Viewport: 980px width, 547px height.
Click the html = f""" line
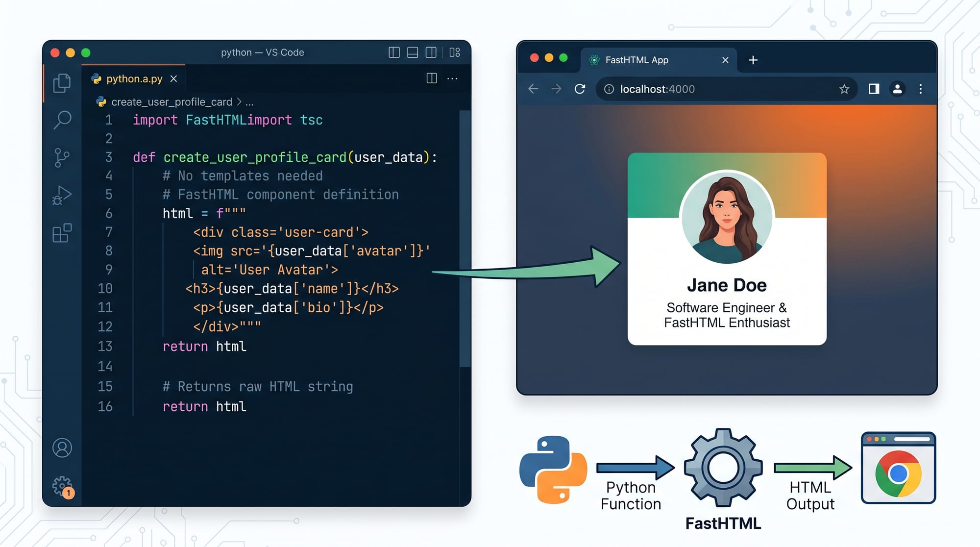tap(204, 214)
